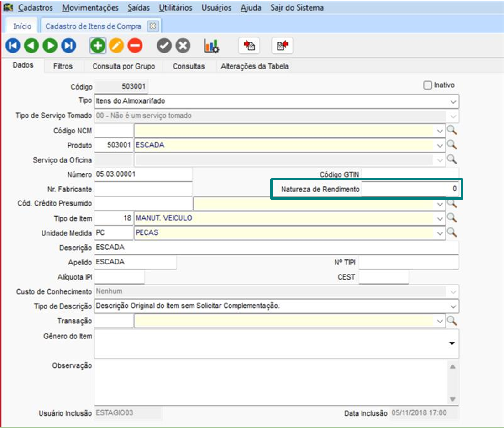This screenshot has width=504, height=428.
Task: Expand the Tipo dropdown list
Action: click(x=453, y=101)
